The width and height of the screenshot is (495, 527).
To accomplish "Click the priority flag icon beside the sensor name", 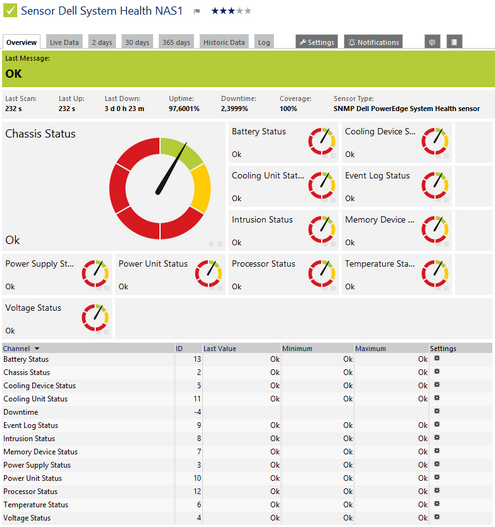I will 197,11.
